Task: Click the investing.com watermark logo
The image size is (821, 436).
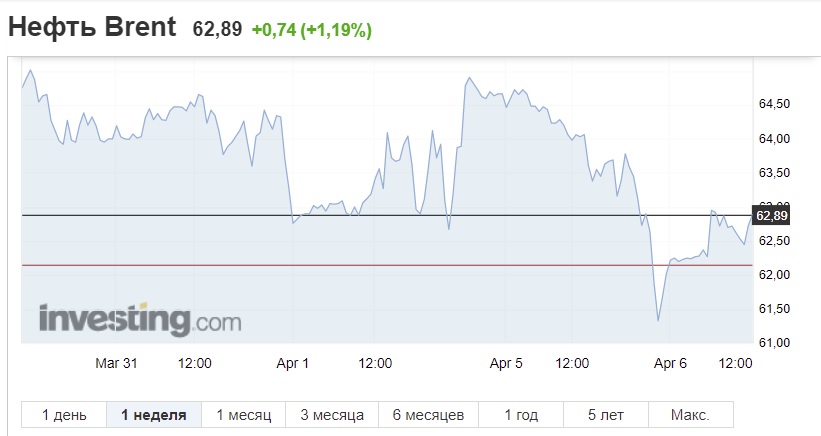Action: click(x=140, y=319)
